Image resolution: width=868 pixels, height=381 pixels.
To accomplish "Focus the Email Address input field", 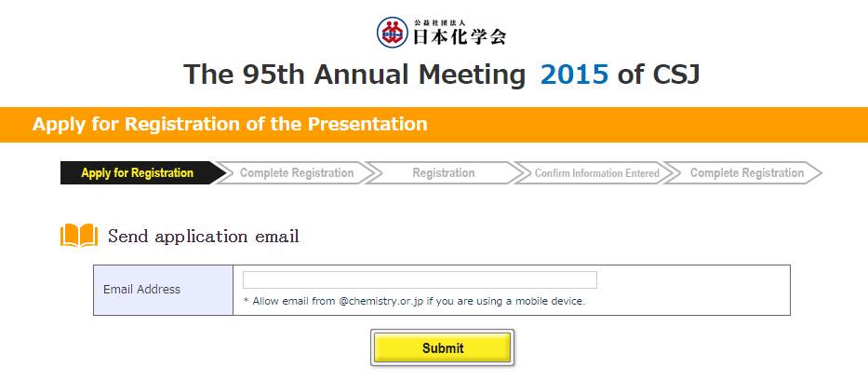I will pyautogui.click(x=420, y=280).
